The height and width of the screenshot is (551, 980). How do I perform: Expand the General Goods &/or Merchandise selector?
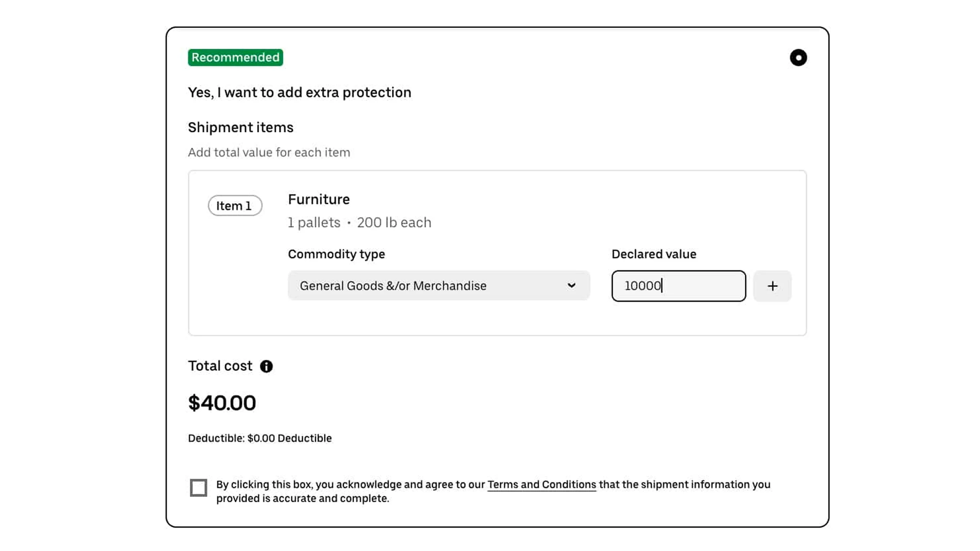(x=439, y=286)
